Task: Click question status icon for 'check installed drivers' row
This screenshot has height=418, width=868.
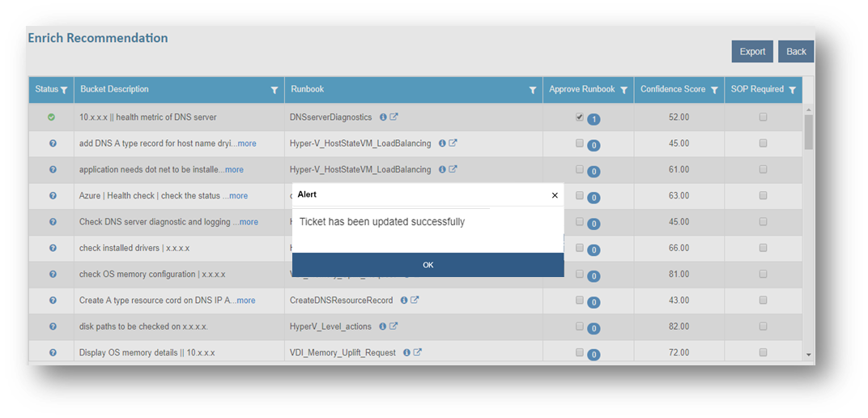Action: 53,248
